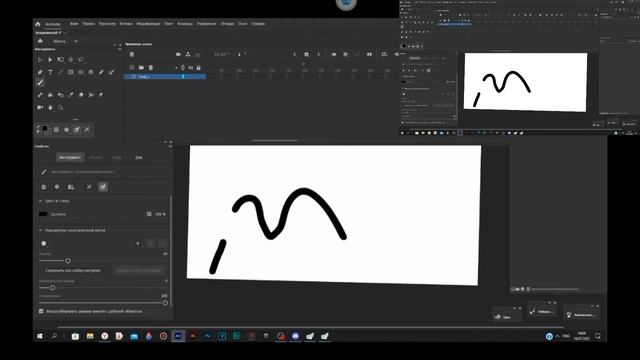Click the fill color swatch in Properties

tap(43, 214)
